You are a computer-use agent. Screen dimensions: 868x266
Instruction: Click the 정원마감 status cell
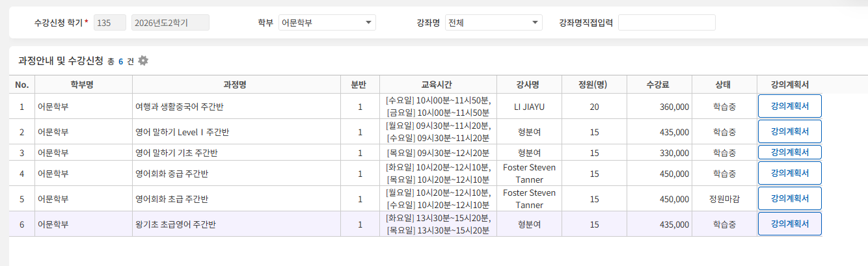point(724,198)
